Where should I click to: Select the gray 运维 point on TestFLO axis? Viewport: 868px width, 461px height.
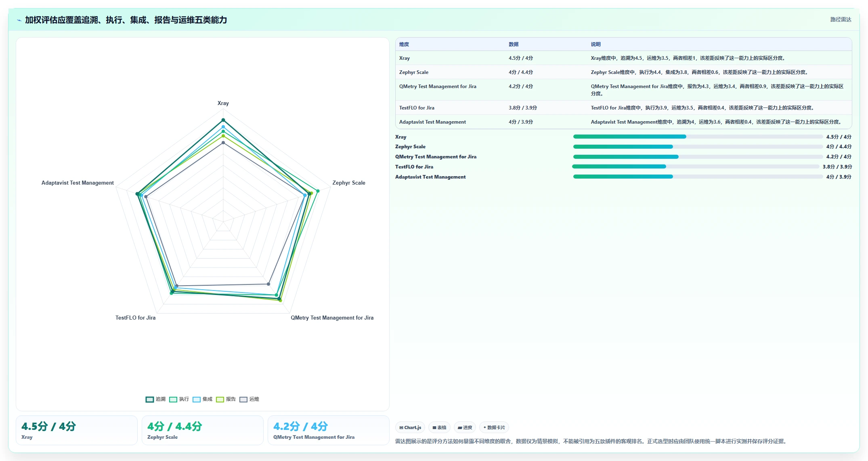coord(176,286)
